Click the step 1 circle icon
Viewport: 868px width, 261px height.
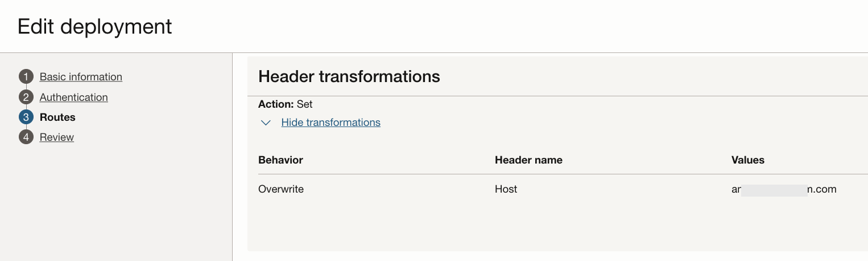point(26,77)
